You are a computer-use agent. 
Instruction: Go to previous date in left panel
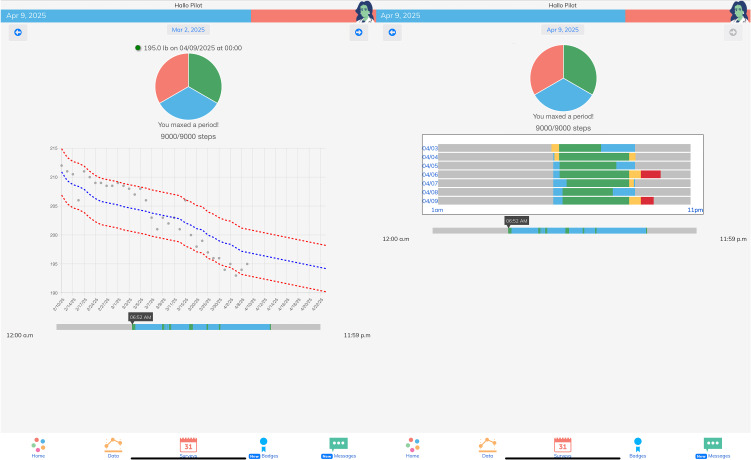(x=18, y=33)
